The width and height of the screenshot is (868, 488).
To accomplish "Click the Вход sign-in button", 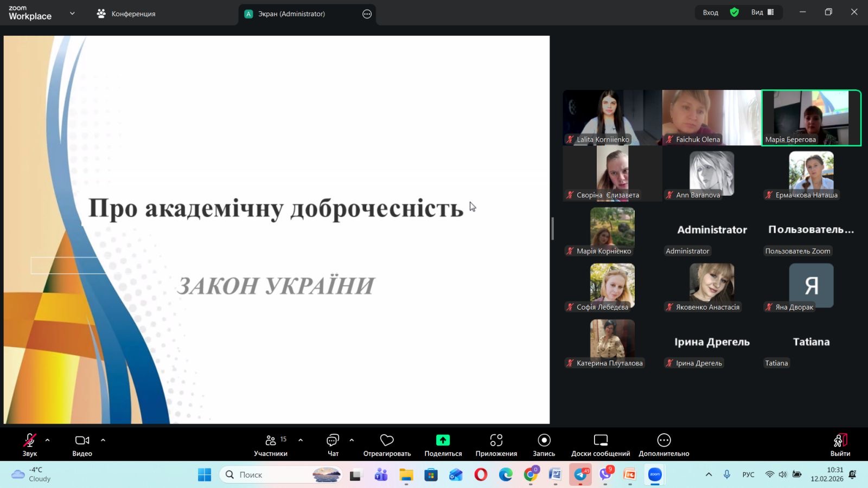I will point(710,12).
